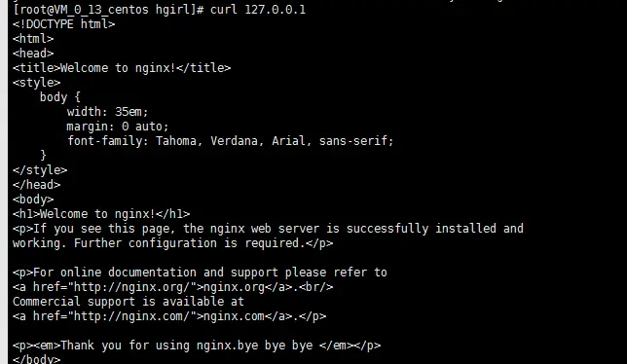Click the 'width: 35em;' CSS line
This screenshot has width=627, height=364.
[107, 112]
